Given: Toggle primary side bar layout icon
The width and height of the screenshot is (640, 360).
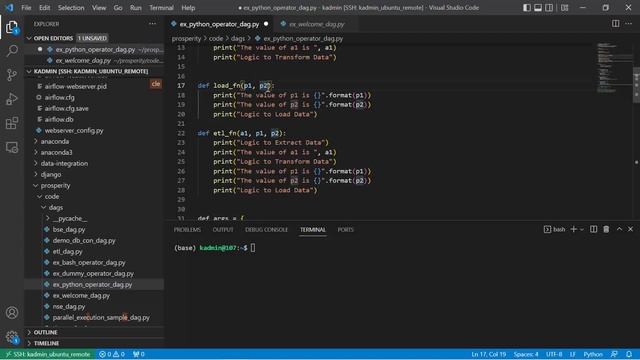Looking at the screenshot, I should tap(527, 8).
